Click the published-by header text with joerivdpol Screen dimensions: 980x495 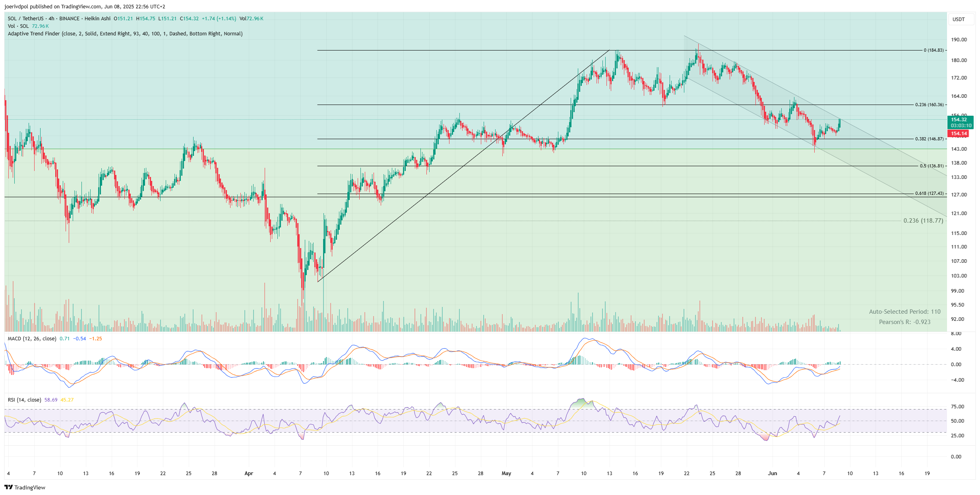[85, 7]
